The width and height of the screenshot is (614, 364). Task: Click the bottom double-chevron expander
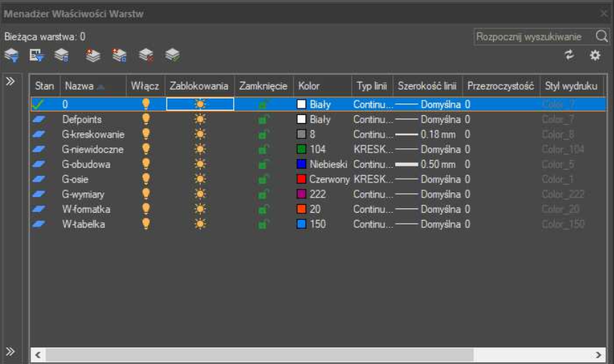coord(11,352)
